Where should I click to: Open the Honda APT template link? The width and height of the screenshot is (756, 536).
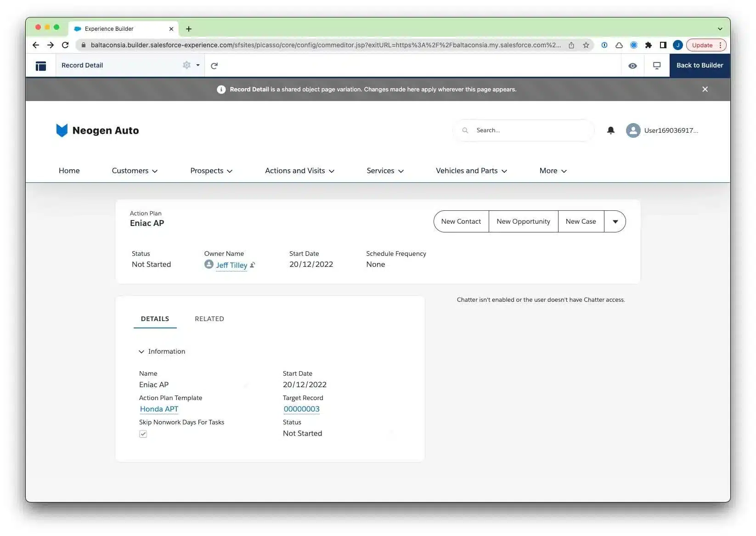tap(159, 409)
